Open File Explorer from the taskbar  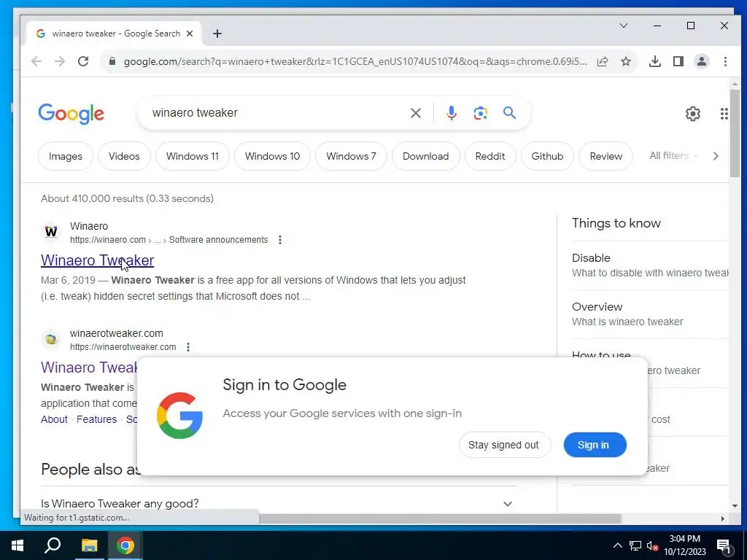[x=89, y=545]
